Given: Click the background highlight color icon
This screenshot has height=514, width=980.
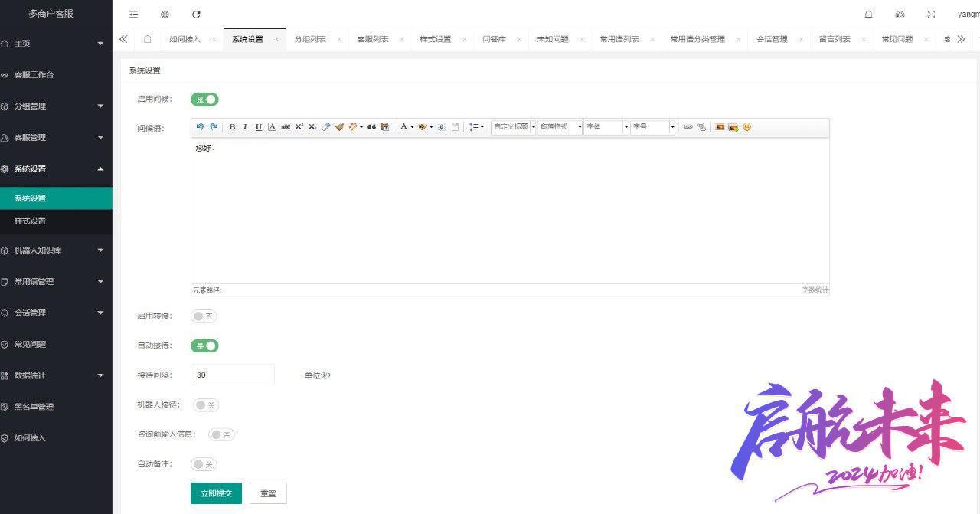Looking at the screenshot, I should pyautogui.click(x=422, y=127).
